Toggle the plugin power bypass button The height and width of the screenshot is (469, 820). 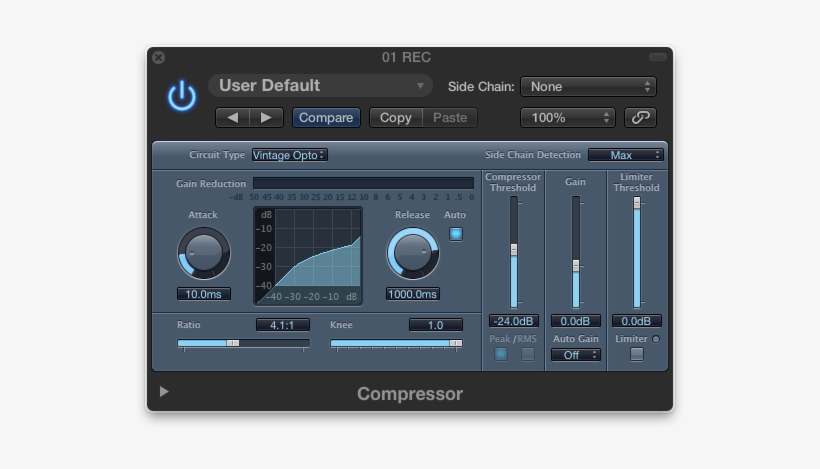[x=182, y=96]
